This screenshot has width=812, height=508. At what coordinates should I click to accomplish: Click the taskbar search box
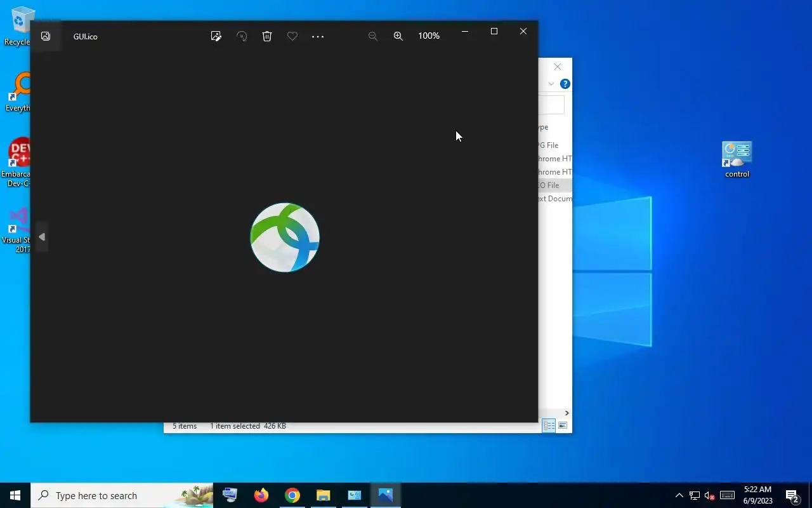tap(122, 495)
